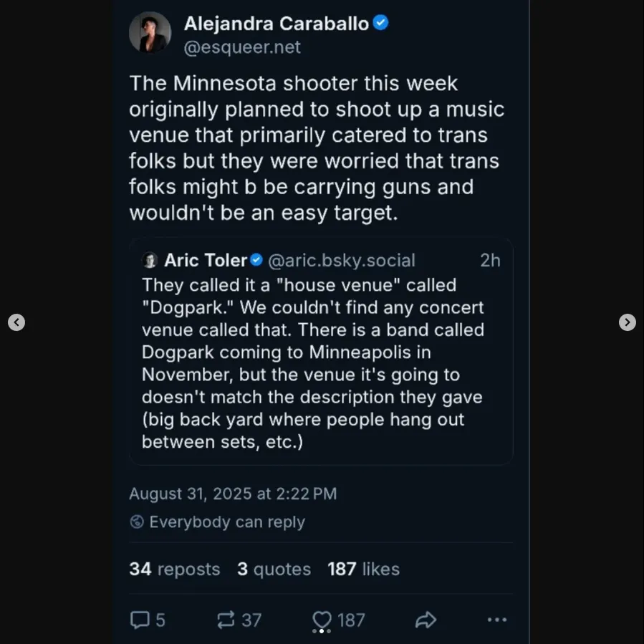Click Alejandra Caraballo's blue verified badge
Image resolution: width=644 pixels, height=644 pixels.
381,23
